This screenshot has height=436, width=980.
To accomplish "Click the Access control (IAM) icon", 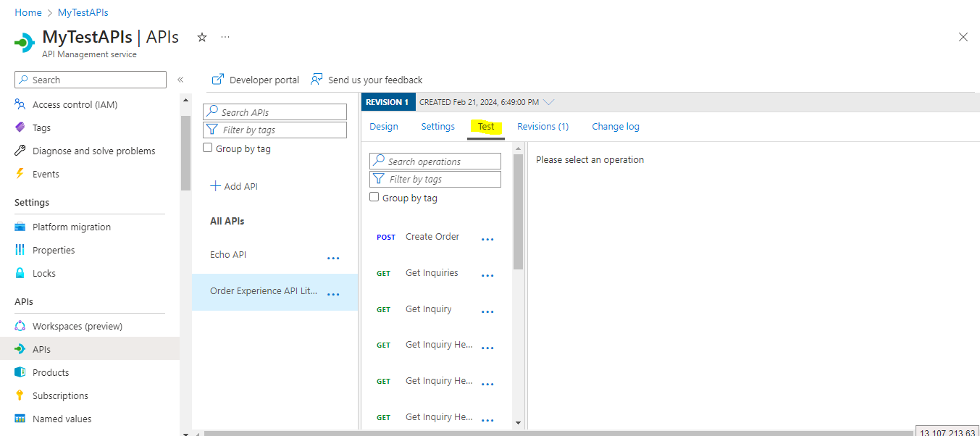I will pyautogui.click(x=20, y=104).
